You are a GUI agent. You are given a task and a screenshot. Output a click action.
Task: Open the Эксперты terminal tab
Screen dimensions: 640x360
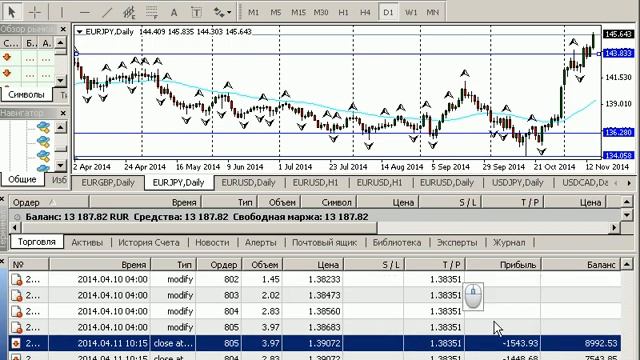[457, 242]
